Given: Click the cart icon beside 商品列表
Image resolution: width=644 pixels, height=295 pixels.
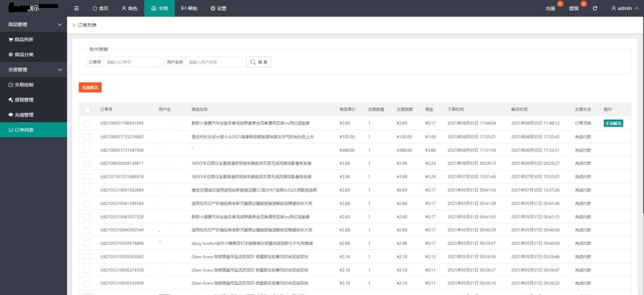Looking at the screenshot, I should point(11,40).
